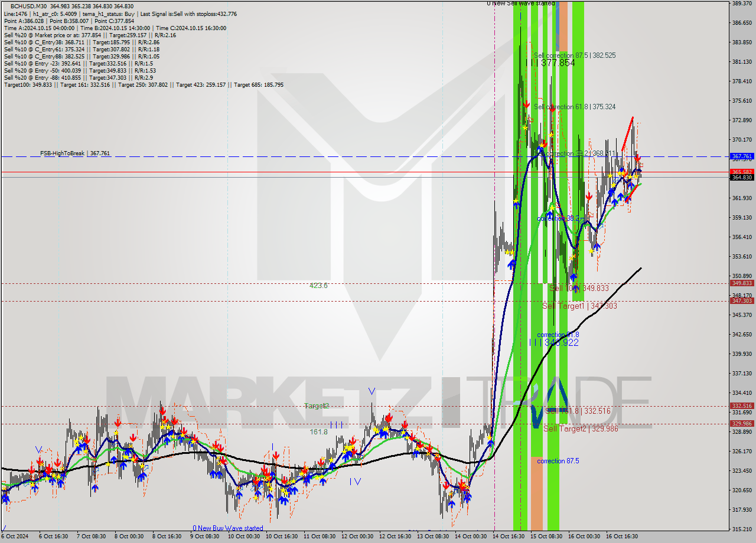Viewport: 756px width, 543px height.
Task: Select the 'Target100: 349.833' targets line
Action: (x=144, y=85)
